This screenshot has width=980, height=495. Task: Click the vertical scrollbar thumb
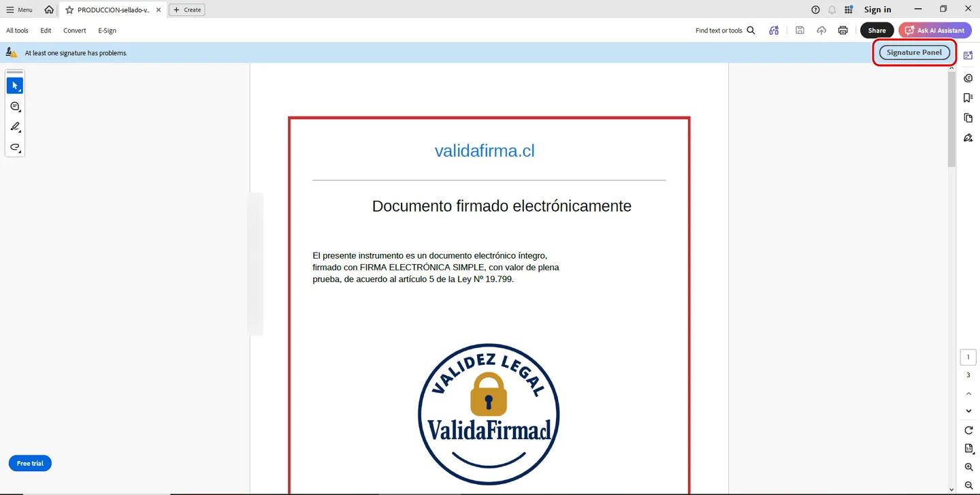coord(952,118)
